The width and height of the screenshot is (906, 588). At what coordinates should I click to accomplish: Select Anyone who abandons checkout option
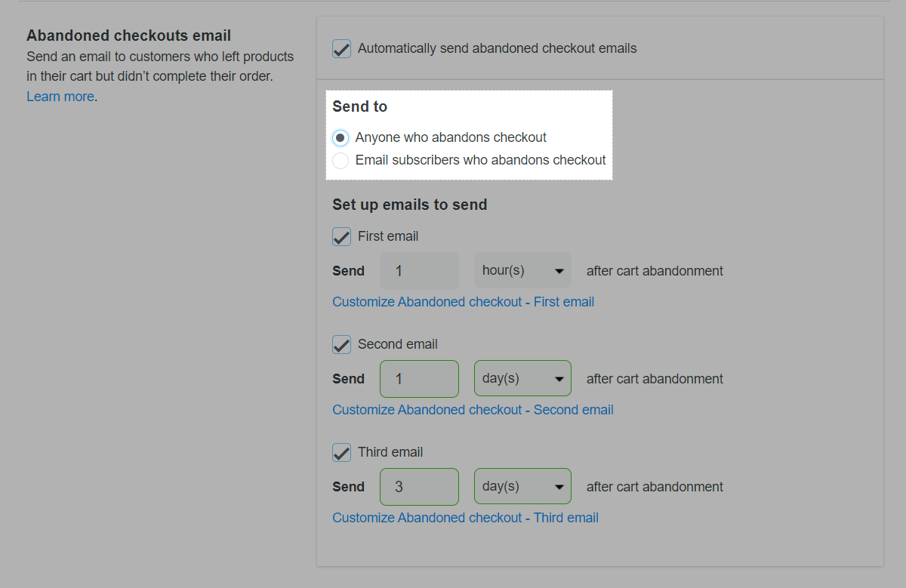[x=341, y=138]
